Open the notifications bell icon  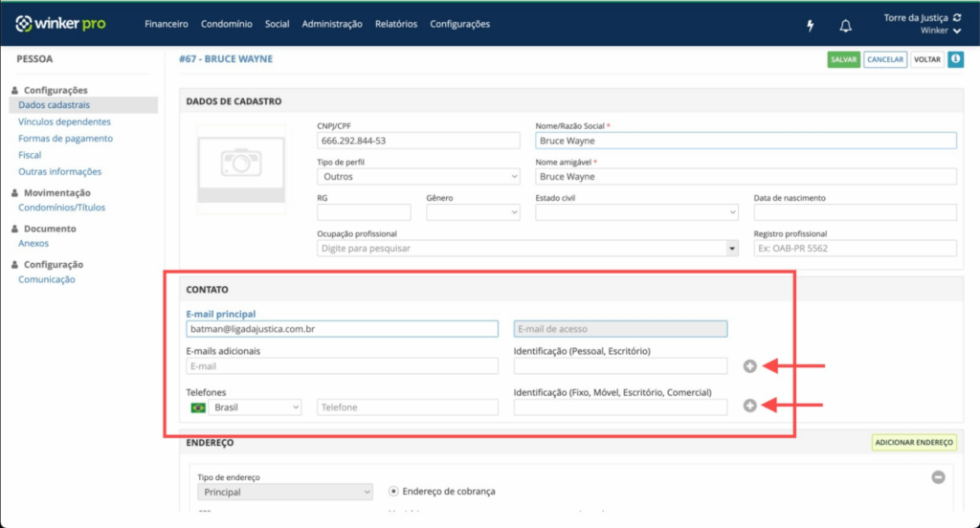845,26
